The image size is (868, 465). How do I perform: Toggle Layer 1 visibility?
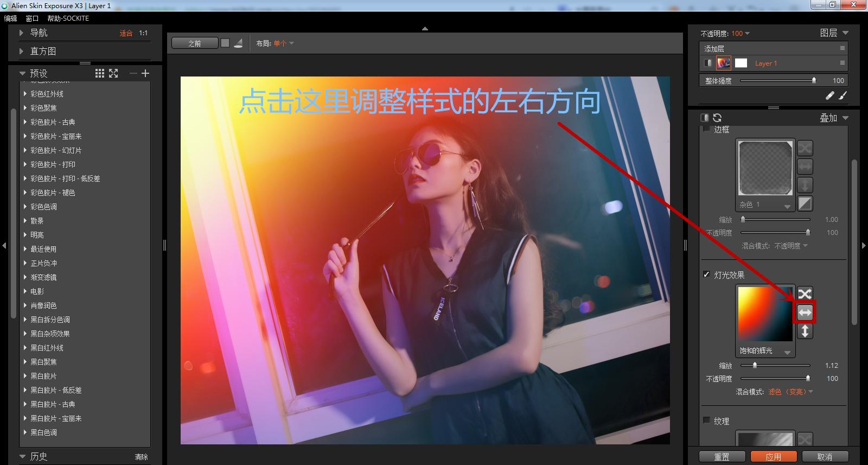pos(708,63)
